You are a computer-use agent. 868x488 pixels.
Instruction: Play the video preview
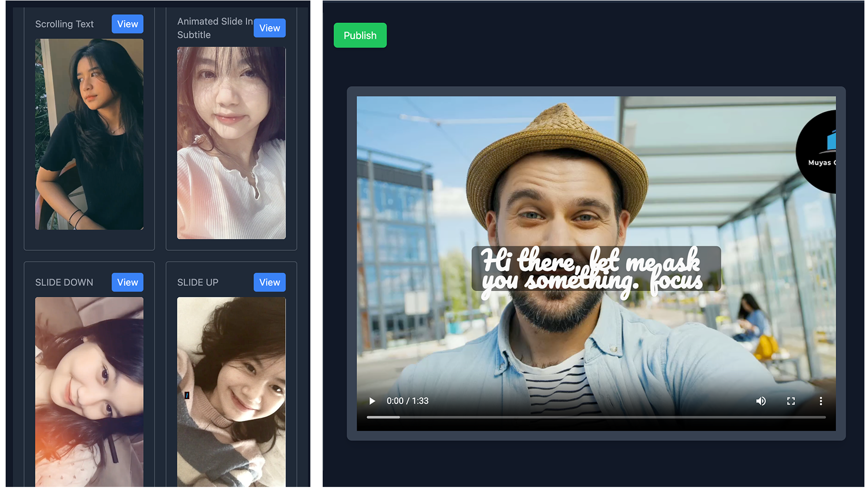(x=372, y=401)
